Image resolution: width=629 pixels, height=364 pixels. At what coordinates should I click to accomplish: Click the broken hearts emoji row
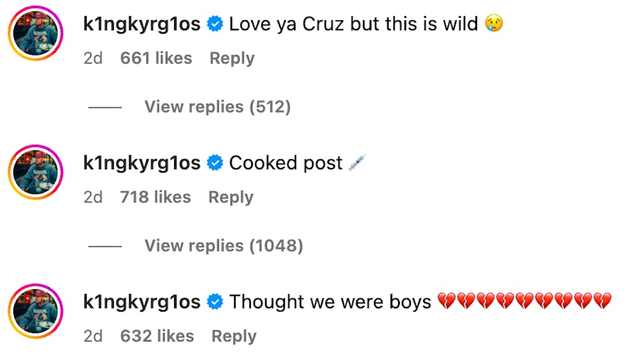click(x=524, y=302)
